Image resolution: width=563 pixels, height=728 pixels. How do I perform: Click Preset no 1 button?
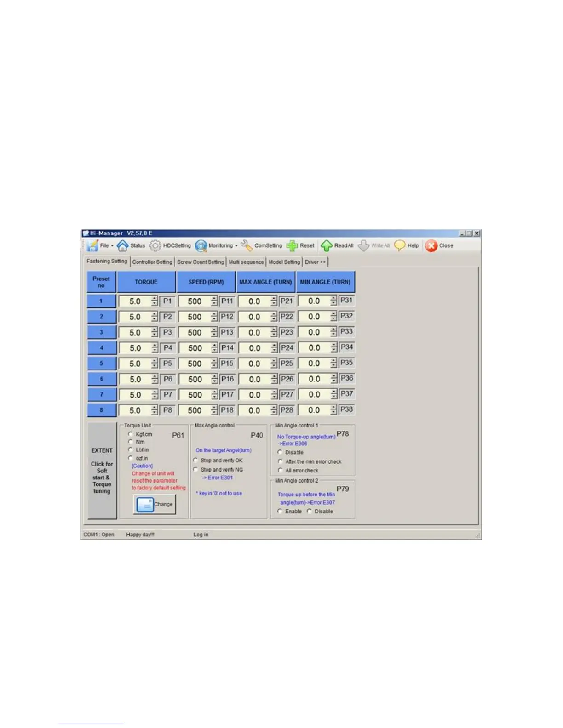click(101, 301)
